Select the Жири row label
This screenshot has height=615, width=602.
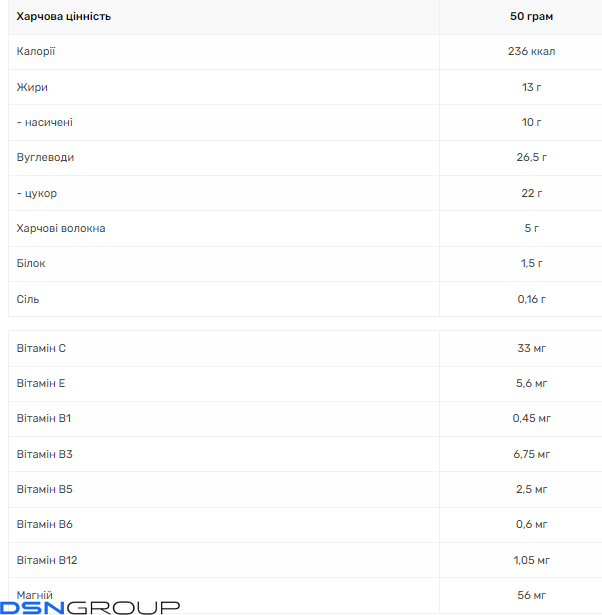(x=32, y=87)
